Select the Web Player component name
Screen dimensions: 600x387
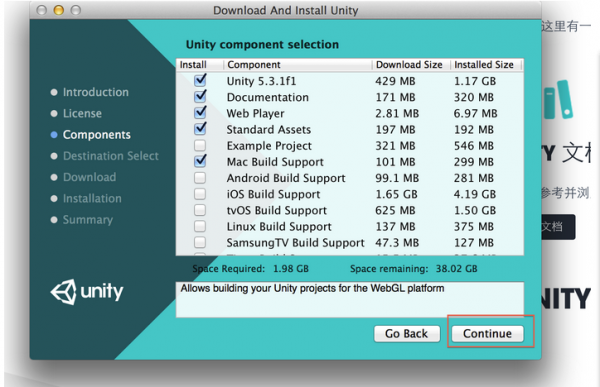(x=255, y=113)
